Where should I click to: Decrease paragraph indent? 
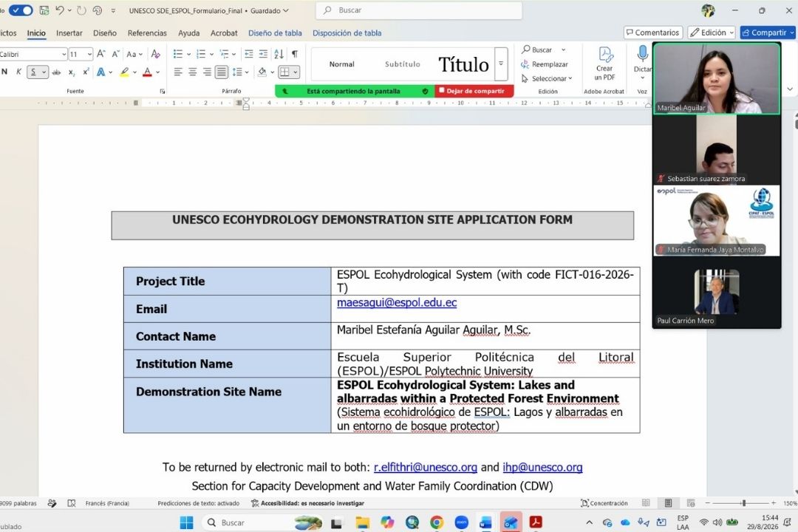point(249,54)
